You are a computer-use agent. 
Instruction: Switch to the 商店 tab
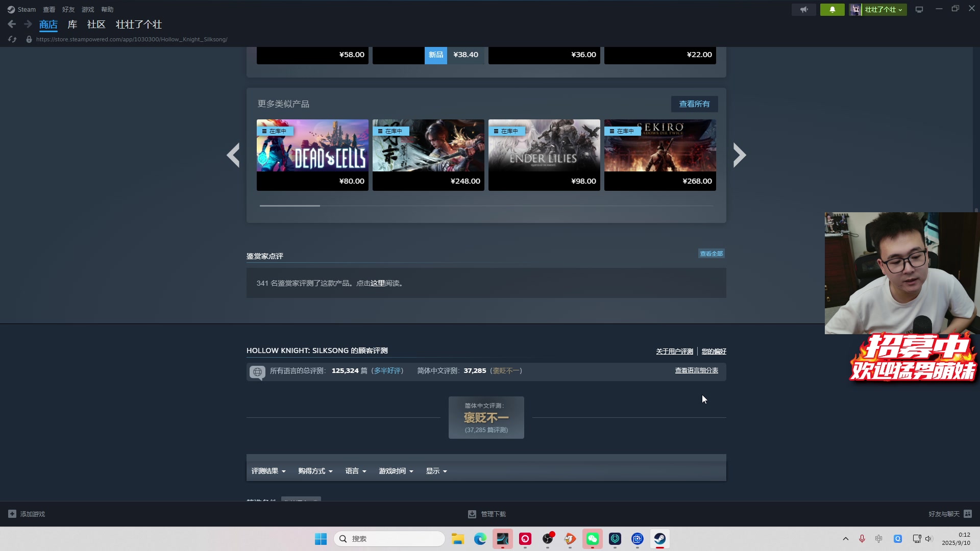48,24
